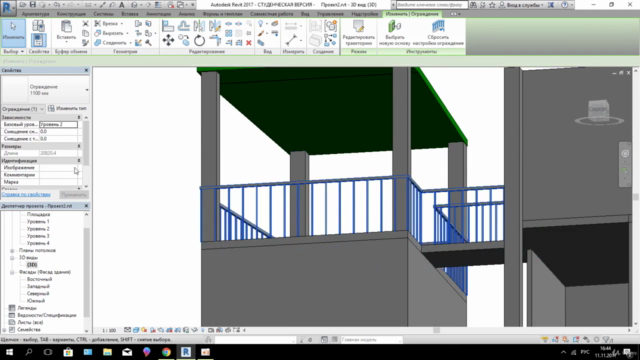
Task: Collapse the Размеры properties group
Action: coord(79,146)
